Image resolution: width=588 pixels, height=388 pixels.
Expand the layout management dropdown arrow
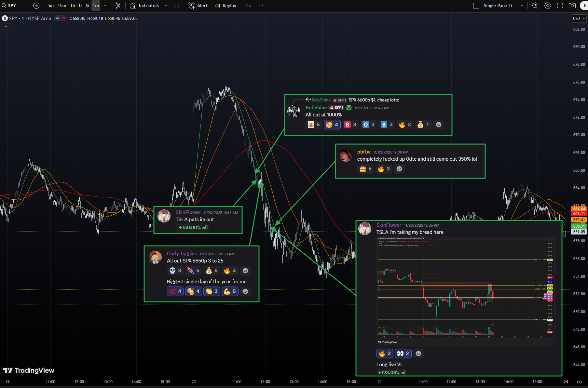click(x=522, y=6)
